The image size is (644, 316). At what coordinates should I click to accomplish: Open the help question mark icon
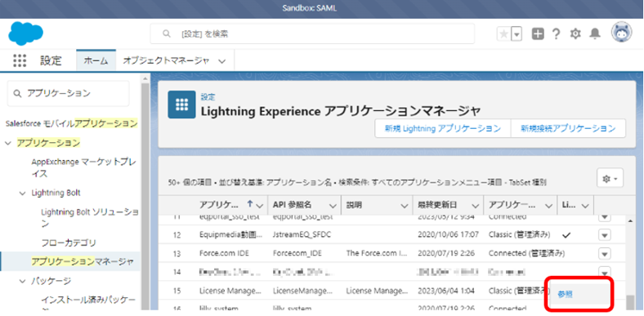(556, 34)
